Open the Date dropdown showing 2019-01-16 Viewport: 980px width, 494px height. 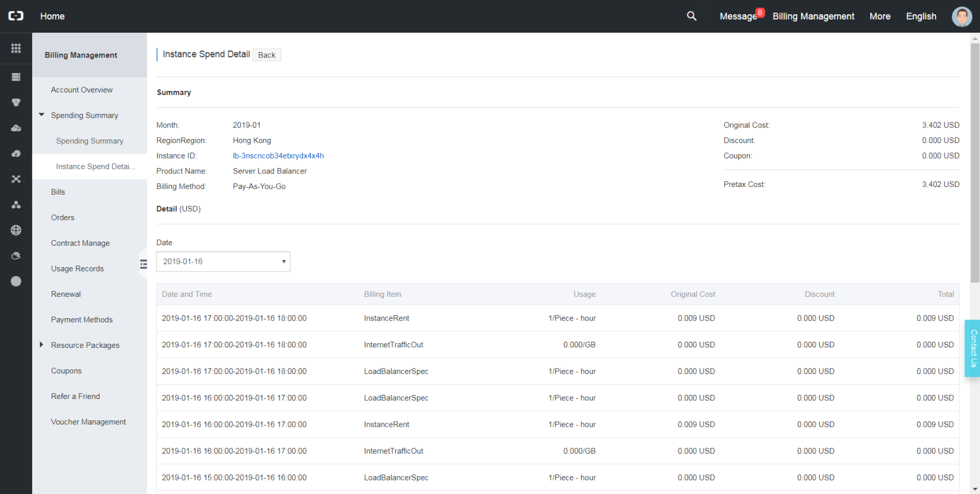(x=223, y=262)
